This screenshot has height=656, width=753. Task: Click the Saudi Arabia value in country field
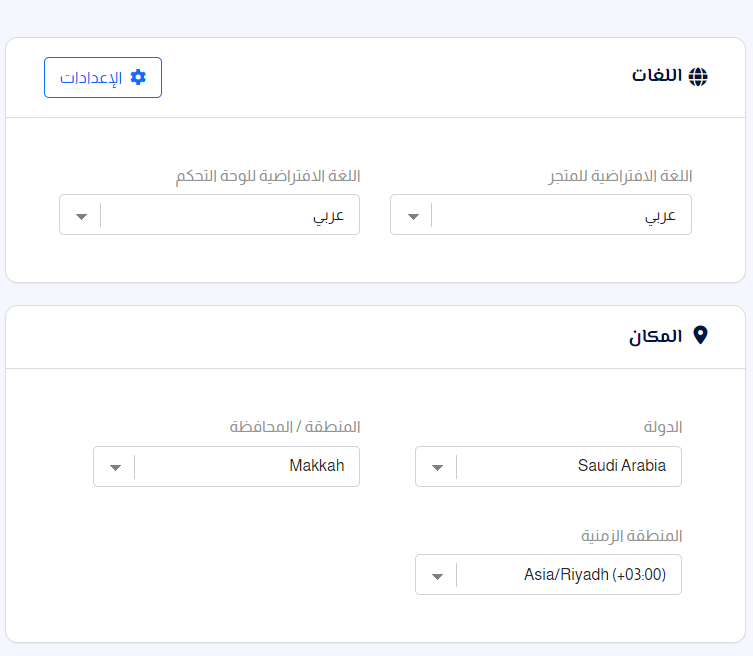tap(621, 465)
